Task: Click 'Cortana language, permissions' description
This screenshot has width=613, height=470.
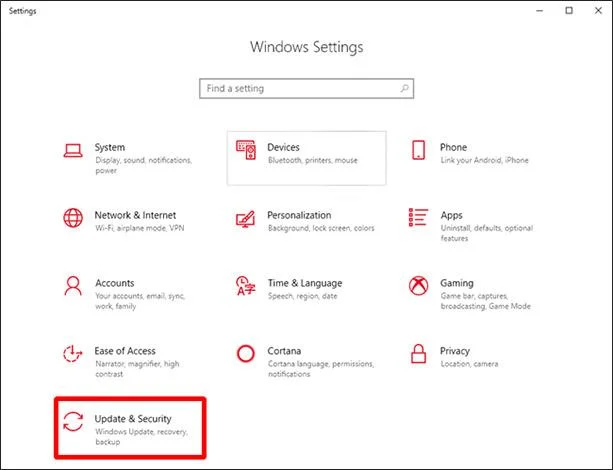Action: click(321, 369)
